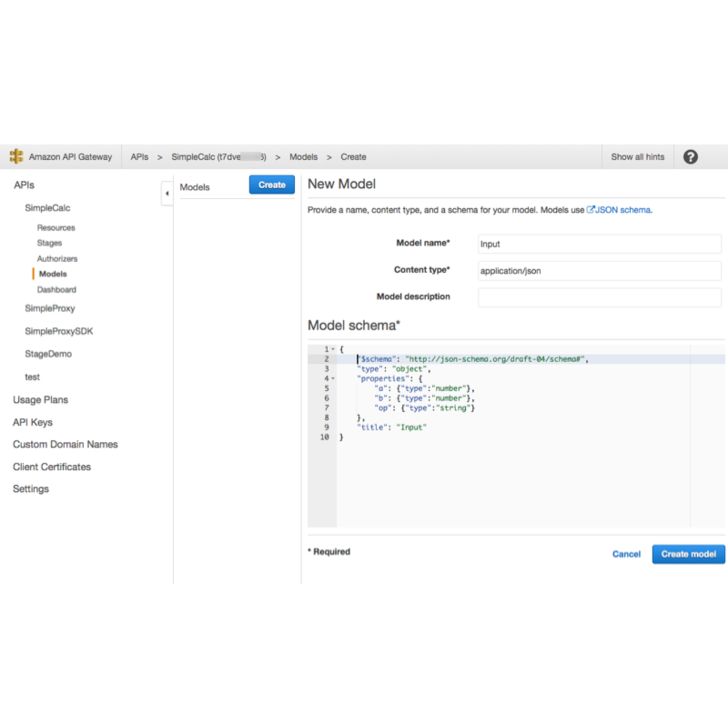Click the Amazon API Gateway logo icon
Image resolution: width=728 pixels, height=728 pixels.
point(16,156)
